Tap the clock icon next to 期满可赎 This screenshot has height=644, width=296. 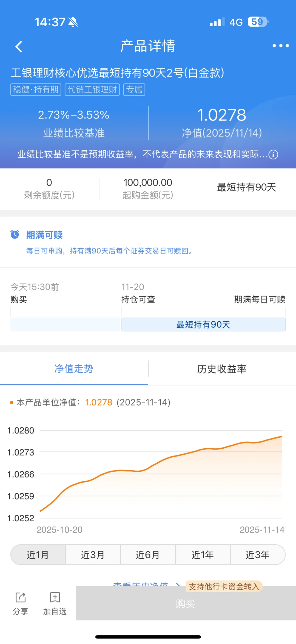coord(15,234)
